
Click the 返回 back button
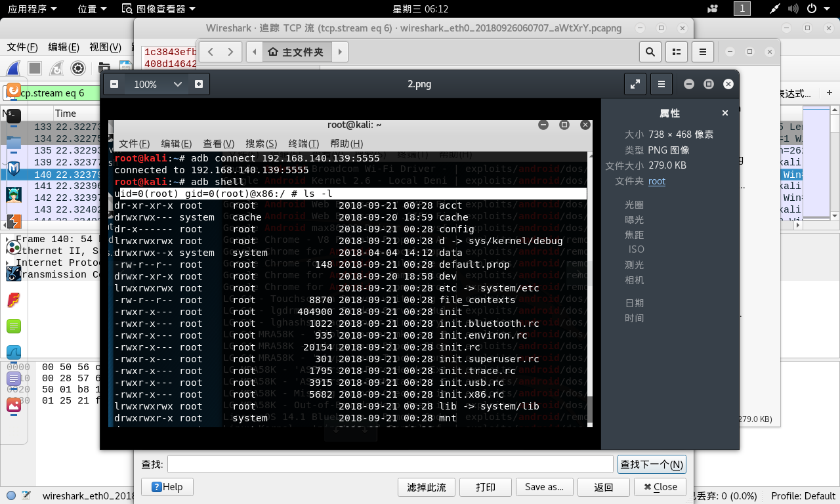(x=604, y=487)
